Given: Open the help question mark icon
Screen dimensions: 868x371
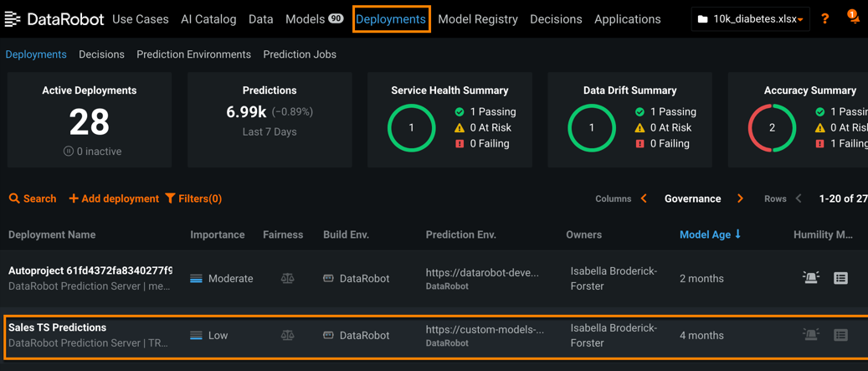Looking at the screenshot, I should (x=824, y=18).
